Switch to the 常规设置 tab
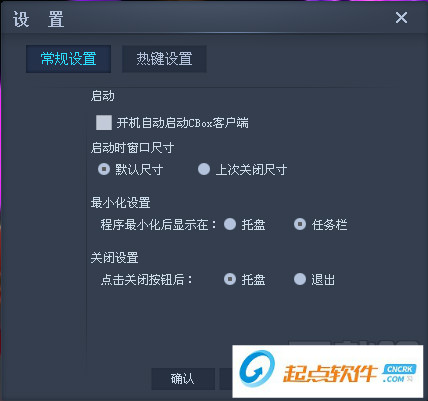Screen dimensions: 428x401 pos(68,59)
